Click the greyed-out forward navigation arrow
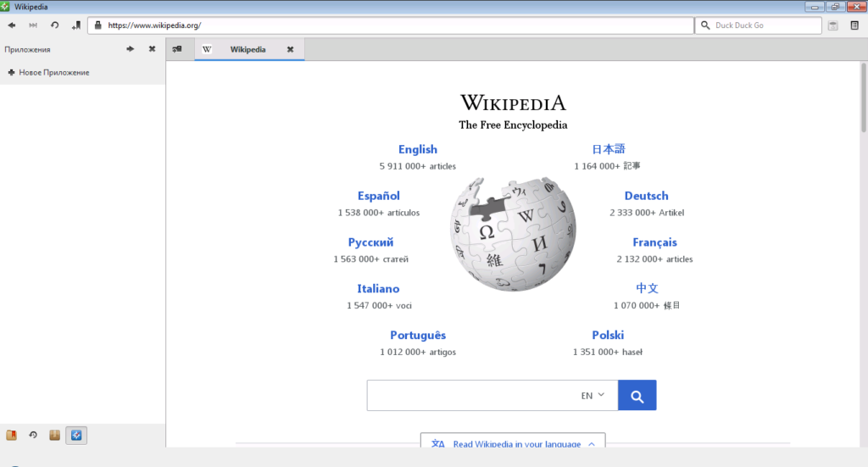 (33, 25)
